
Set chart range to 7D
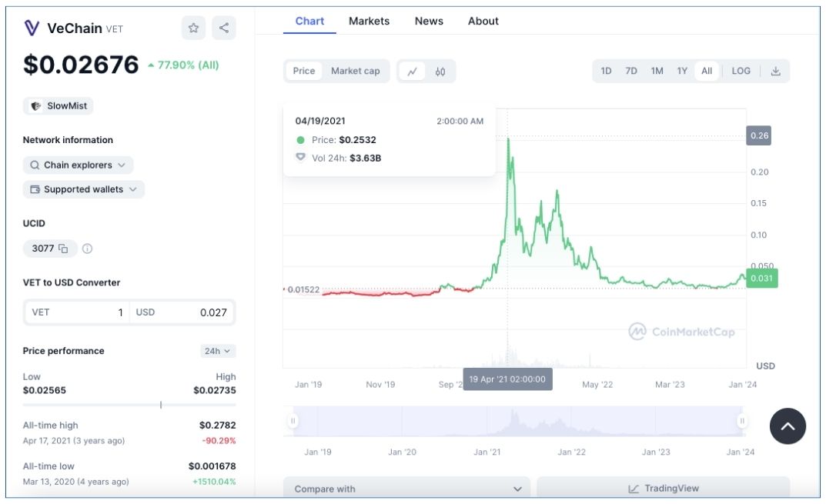[x=631, y=71]
